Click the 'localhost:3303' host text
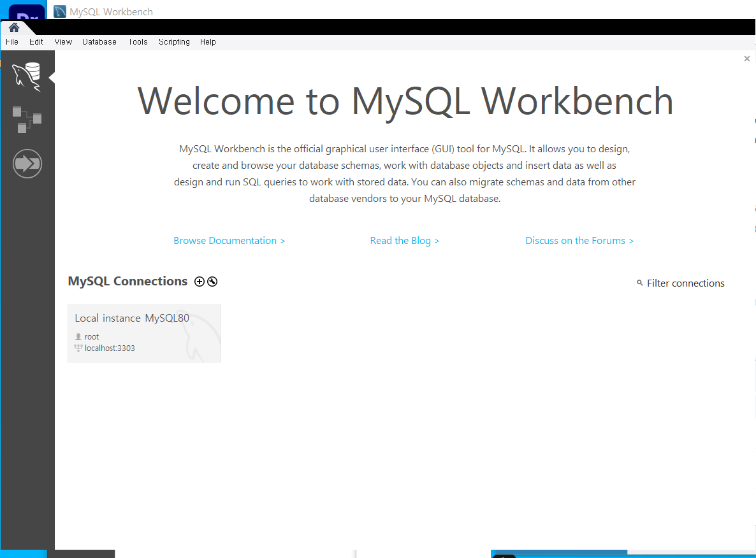 pos(110,348)
